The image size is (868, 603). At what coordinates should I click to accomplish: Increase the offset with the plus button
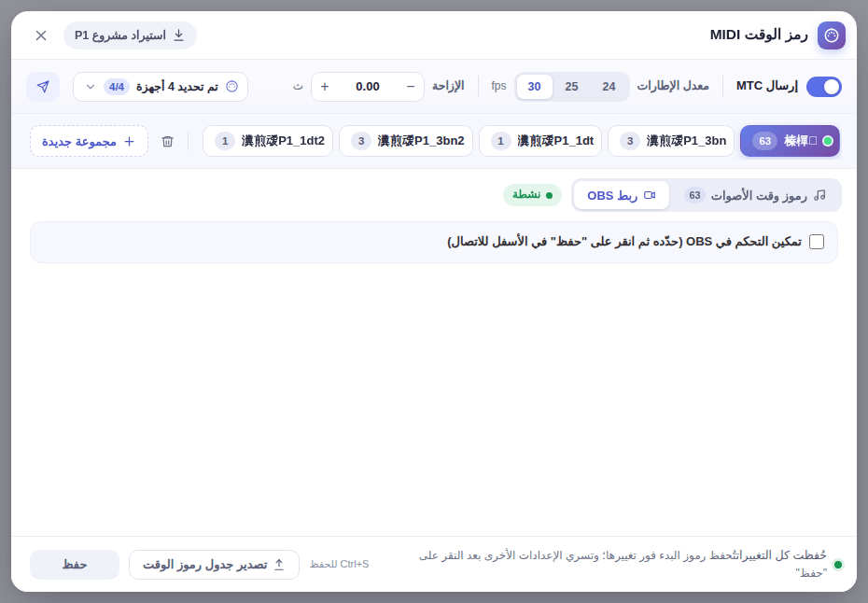[x=325, y=87]
